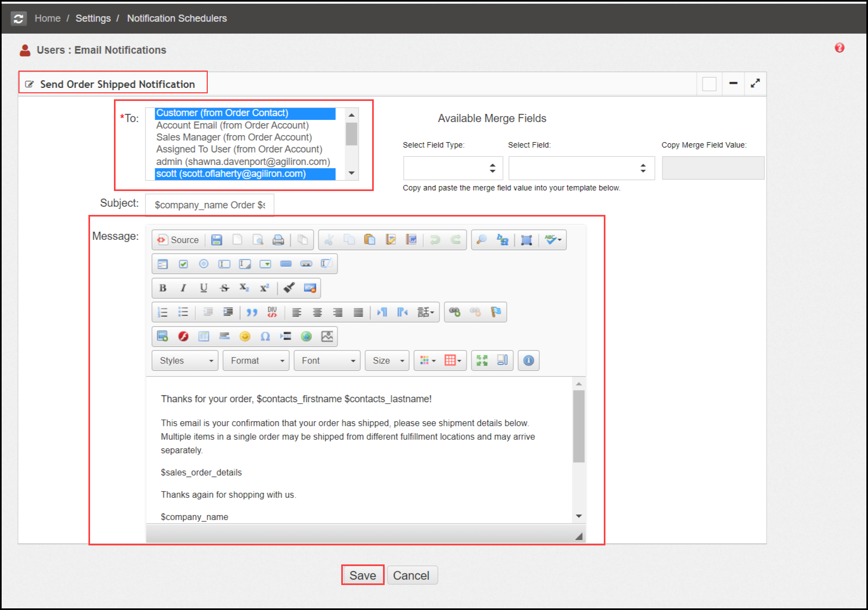Open Settings breadcrumb link
The image size is (868, 610).
click(x=93, y=18)
